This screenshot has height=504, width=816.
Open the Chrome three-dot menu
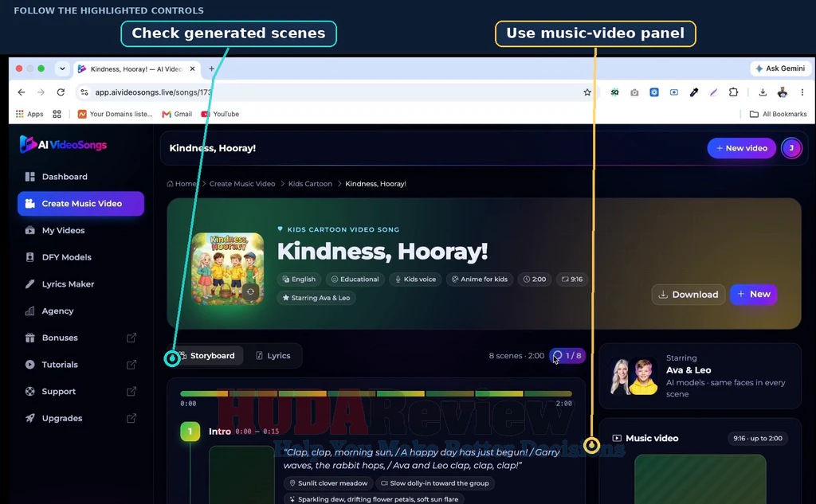point(802,92)
